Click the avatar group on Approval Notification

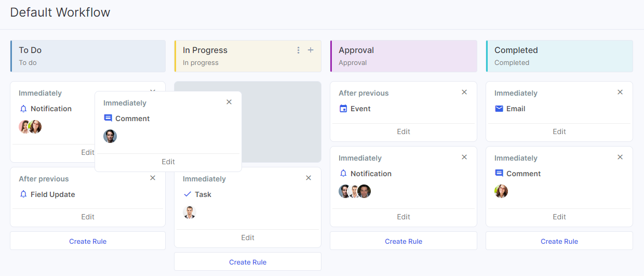pyautogui.click(x=355, y=191)
